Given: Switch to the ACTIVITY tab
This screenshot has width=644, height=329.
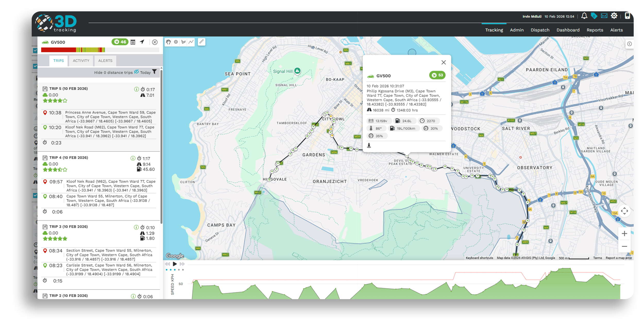Looking at the screenshot, I should coord(81,61).
